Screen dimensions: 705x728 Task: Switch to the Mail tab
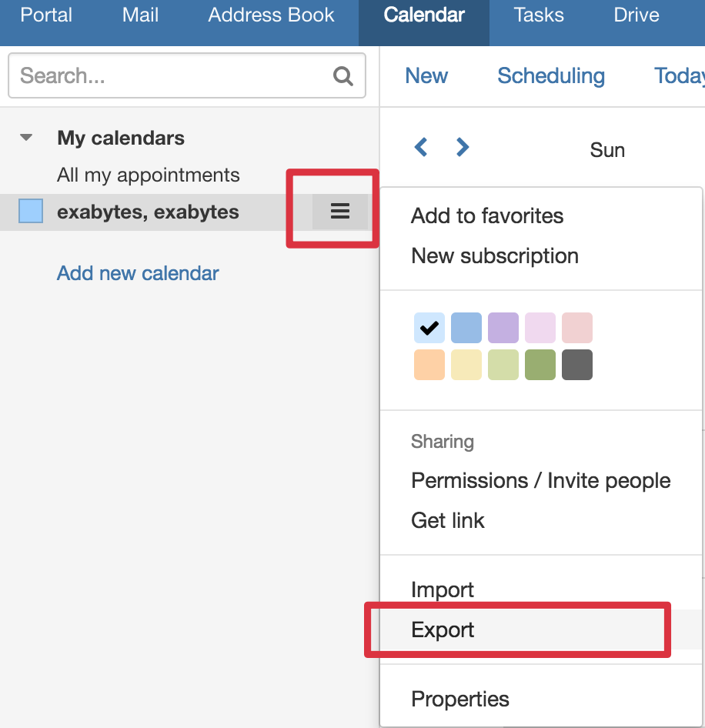click(x=140, y=15)
